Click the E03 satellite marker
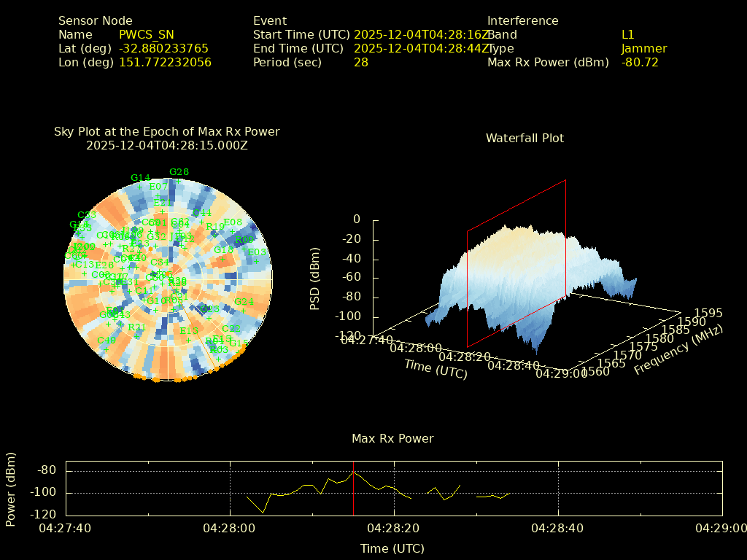This screenshot has height=560, width=747. [257, 260]
